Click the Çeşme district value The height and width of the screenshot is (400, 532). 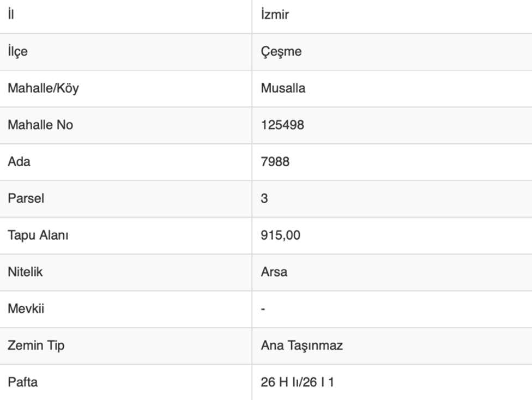(281, 52)
